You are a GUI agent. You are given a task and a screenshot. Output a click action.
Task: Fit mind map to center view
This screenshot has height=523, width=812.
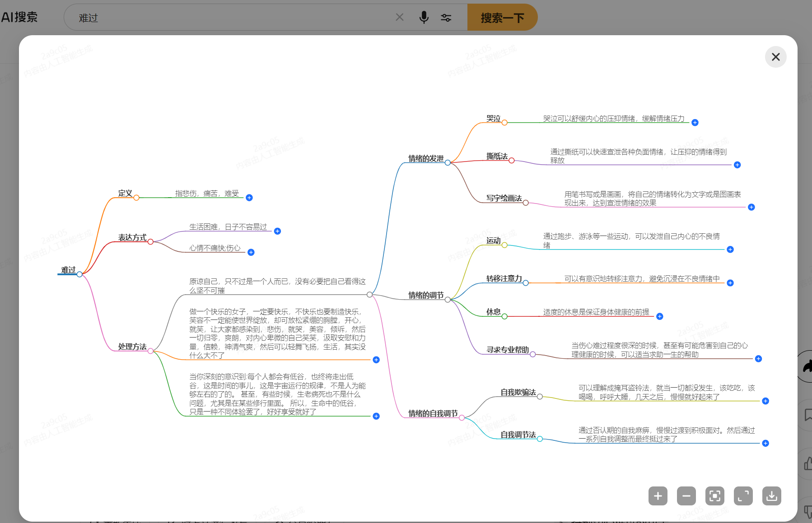pos(715,496)
